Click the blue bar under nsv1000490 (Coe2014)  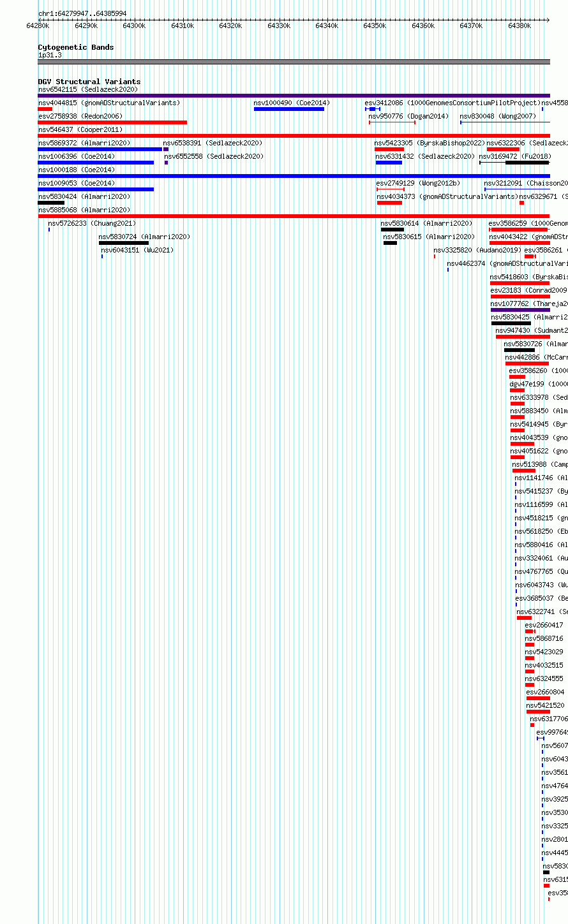[289, 109]
